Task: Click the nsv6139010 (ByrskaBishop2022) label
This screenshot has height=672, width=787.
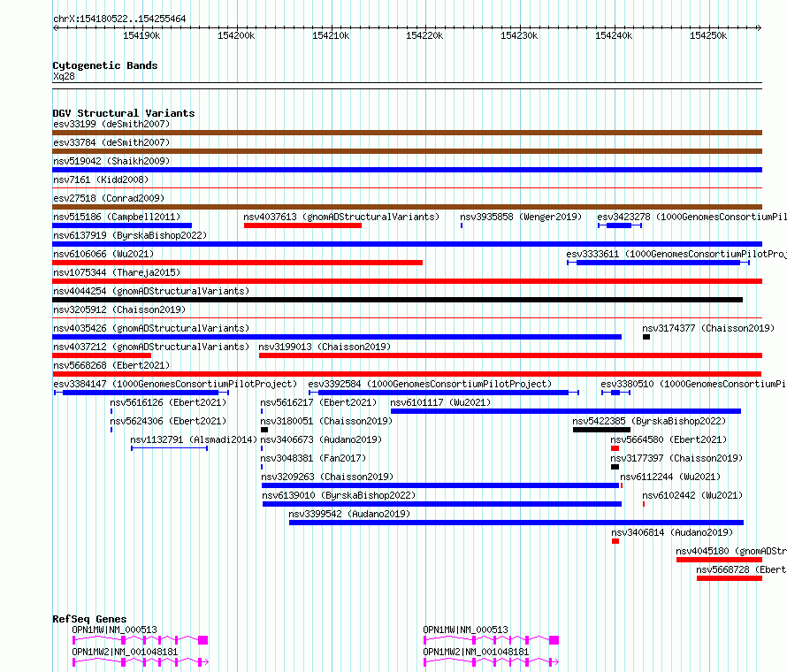Action: (339, 495)
